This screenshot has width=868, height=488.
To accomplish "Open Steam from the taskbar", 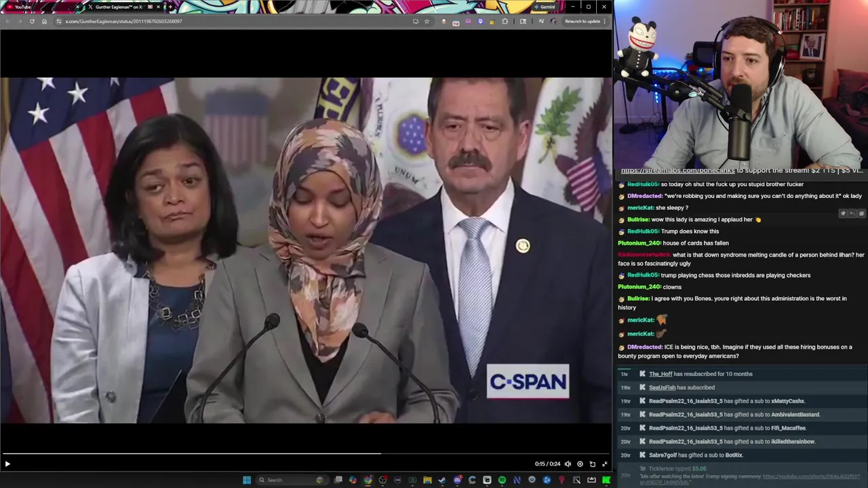I will (x=442, y=480).
